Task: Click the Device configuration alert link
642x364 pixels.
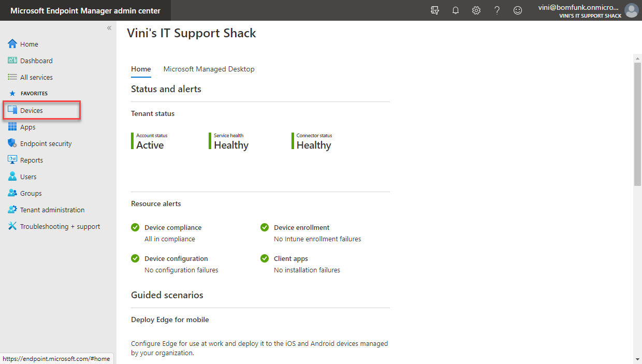Action: pos(176,258)
